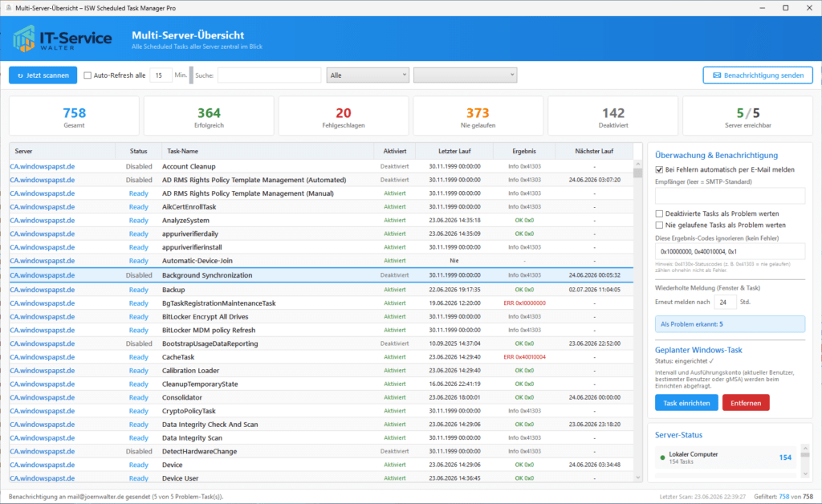This screenshot has width=822, height=504.
Task: Check Deaktivierte Tasks als Problem werten
Action: point(659,213)
